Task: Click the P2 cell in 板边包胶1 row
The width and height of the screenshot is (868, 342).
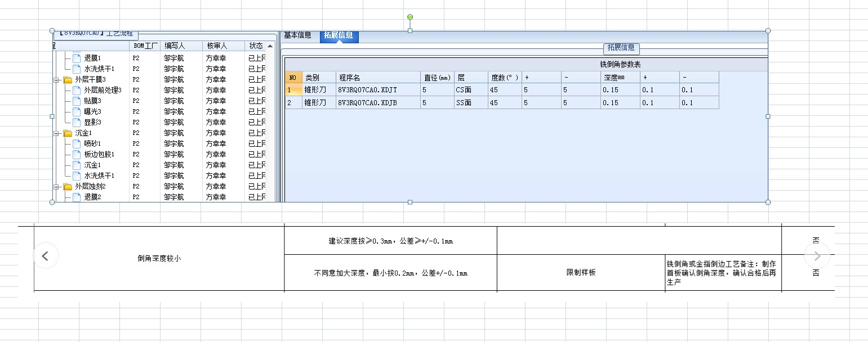Action: (136, 154)
